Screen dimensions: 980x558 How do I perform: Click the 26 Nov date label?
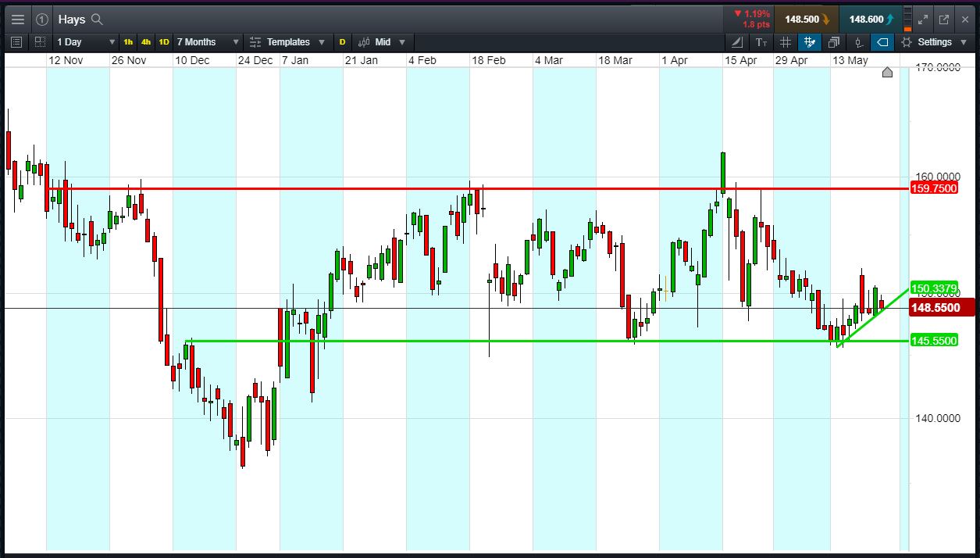129,60
